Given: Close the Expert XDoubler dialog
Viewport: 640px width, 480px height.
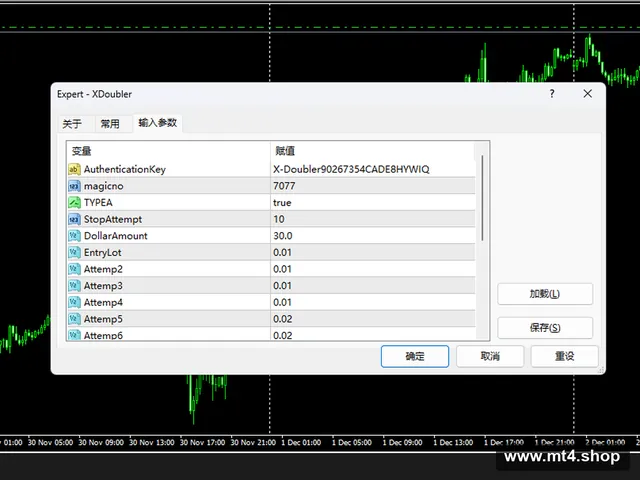Looking at the screenshot, I should (x=587, y=94).
